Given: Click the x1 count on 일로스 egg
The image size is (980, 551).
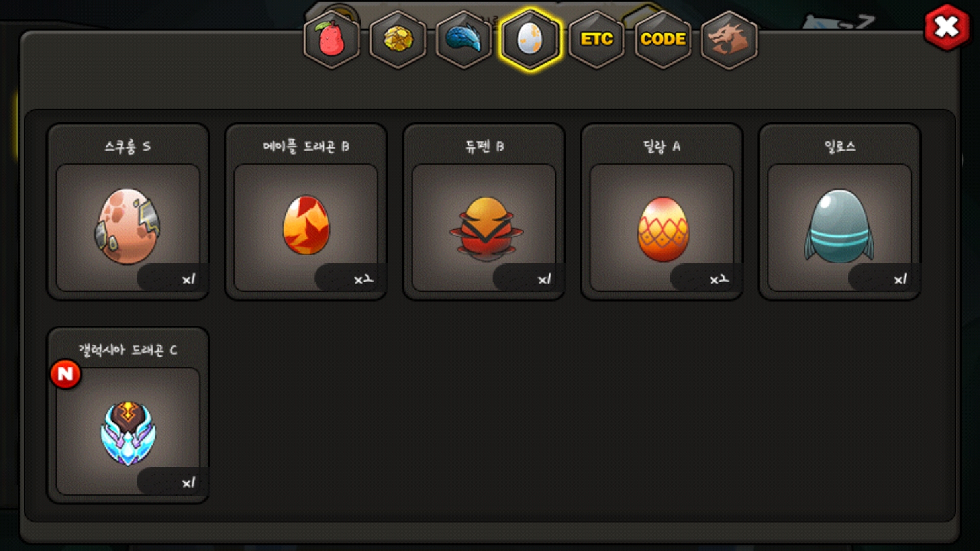Looking at the screenshot, I should [x=900, y=279].
